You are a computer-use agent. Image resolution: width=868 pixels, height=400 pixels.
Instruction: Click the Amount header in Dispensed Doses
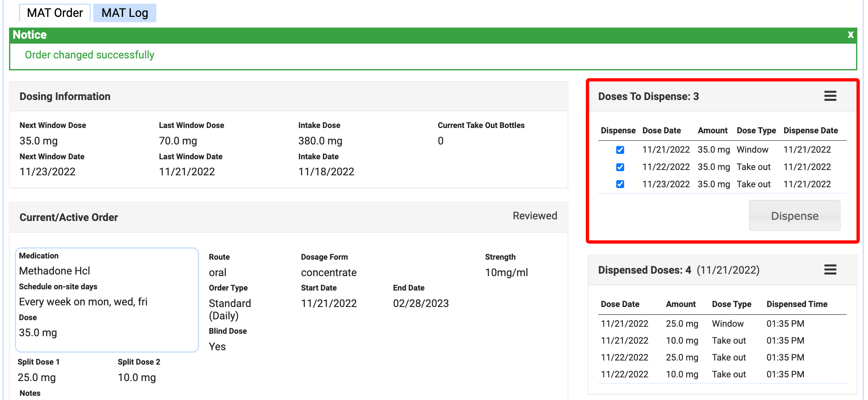pos(680,304)
